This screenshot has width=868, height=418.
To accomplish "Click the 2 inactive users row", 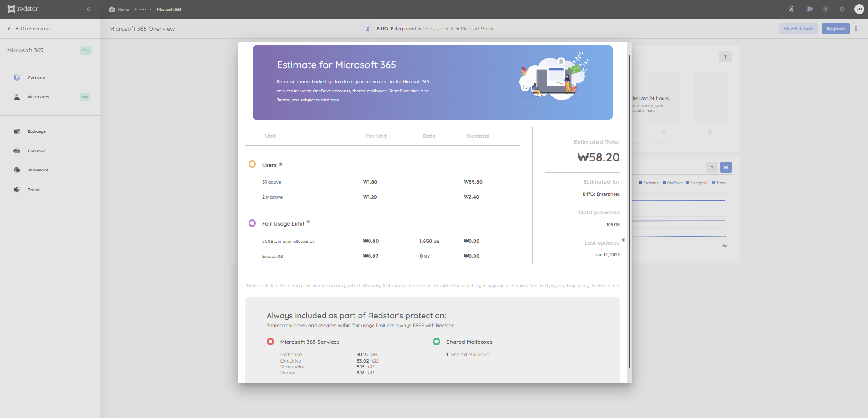I will (370, 197).
